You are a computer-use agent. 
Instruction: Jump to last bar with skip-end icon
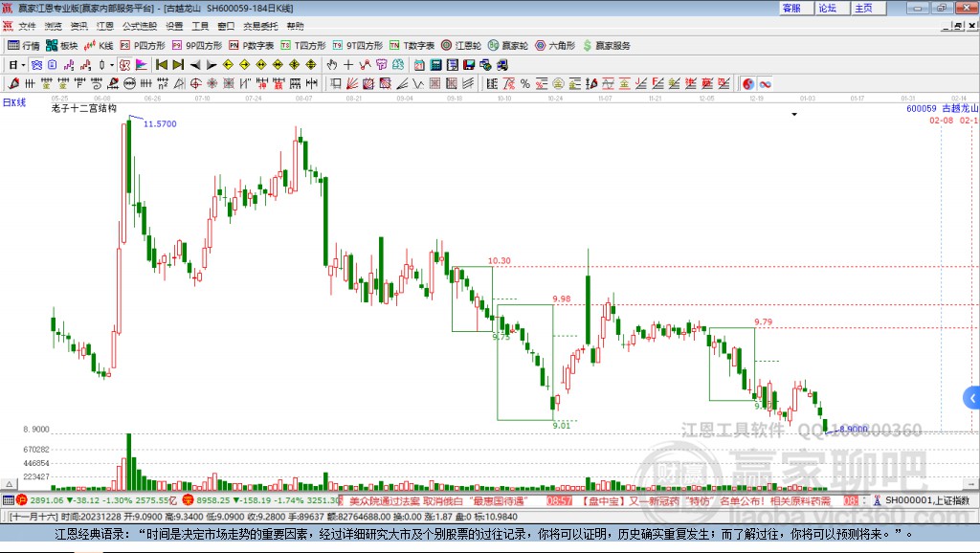178,64
